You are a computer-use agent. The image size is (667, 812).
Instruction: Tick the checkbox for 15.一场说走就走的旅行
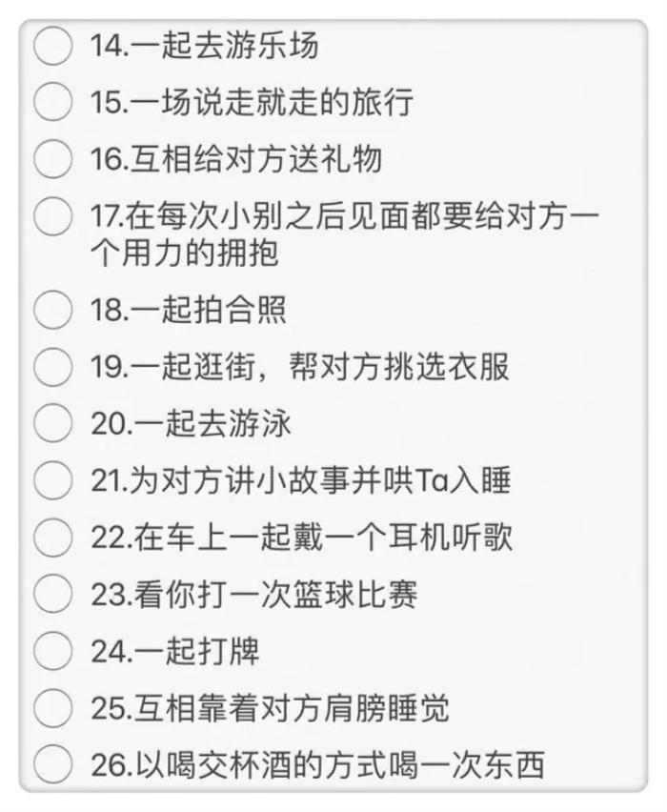(52, 101)
